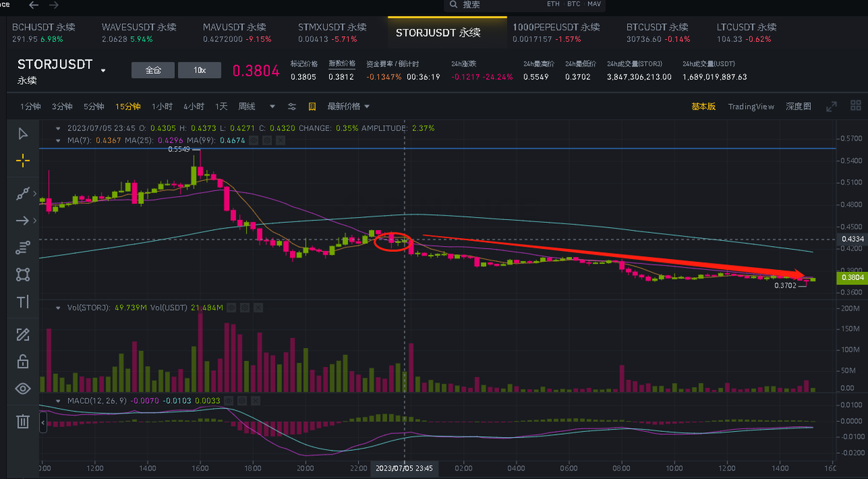Open Vol indicator settings gear
The image size is (868, 479).
point(245,308)
